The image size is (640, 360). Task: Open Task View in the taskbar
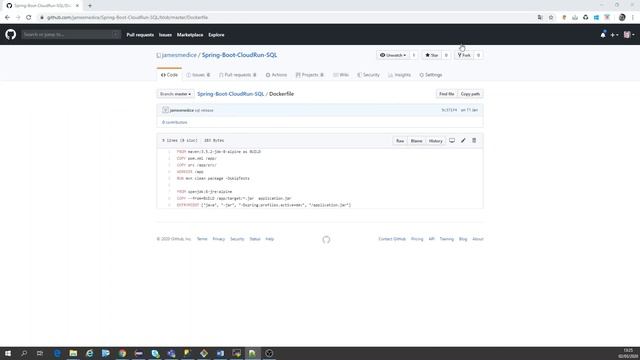click(x=40, y=353)
